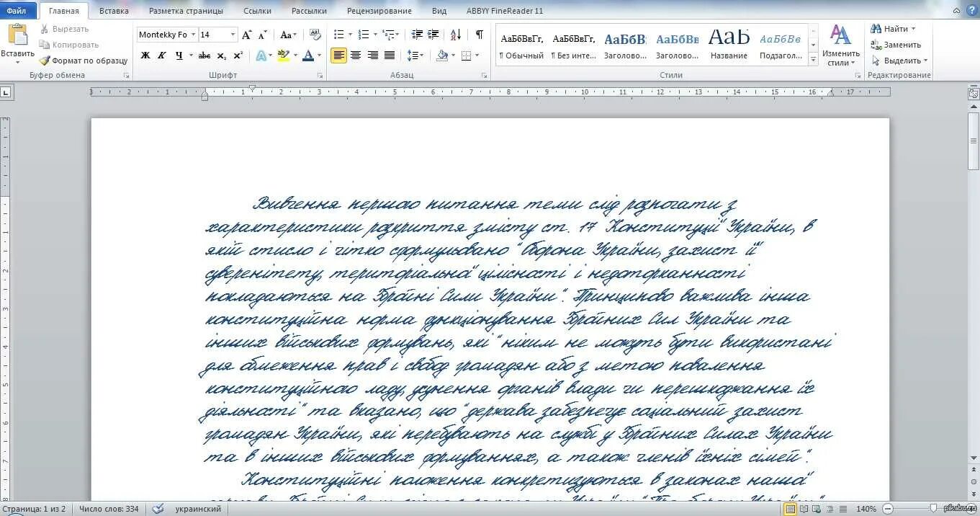Open the Шрифт dialog launcher

pos(320,75)
